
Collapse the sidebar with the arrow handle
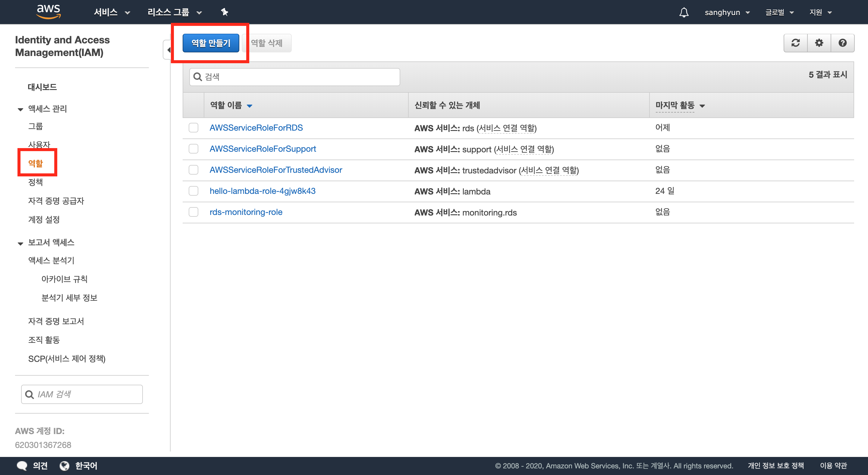[168, 50]
